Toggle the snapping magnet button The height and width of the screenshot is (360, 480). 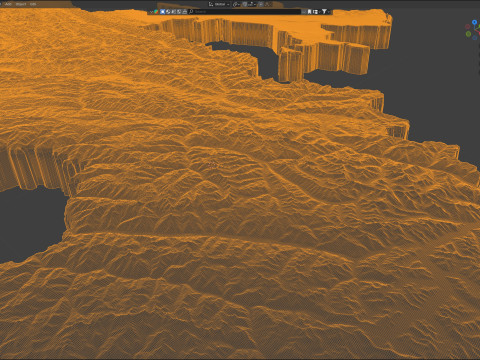tap(245, 4)
